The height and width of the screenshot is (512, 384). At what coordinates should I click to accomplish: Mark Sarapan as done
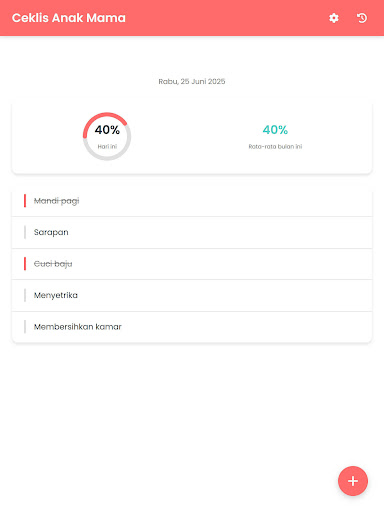click(192, 232)
